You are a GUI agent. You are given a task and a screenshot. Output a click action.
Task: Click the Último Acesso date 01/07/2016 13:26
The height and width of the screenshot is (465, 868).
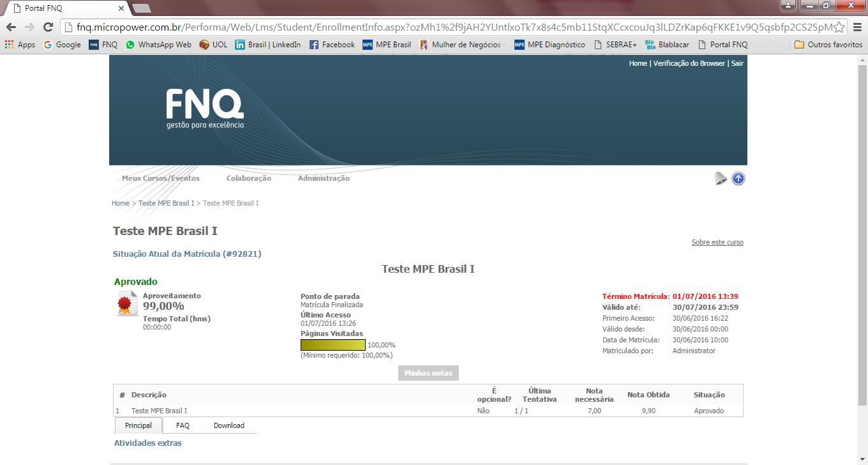328,323
